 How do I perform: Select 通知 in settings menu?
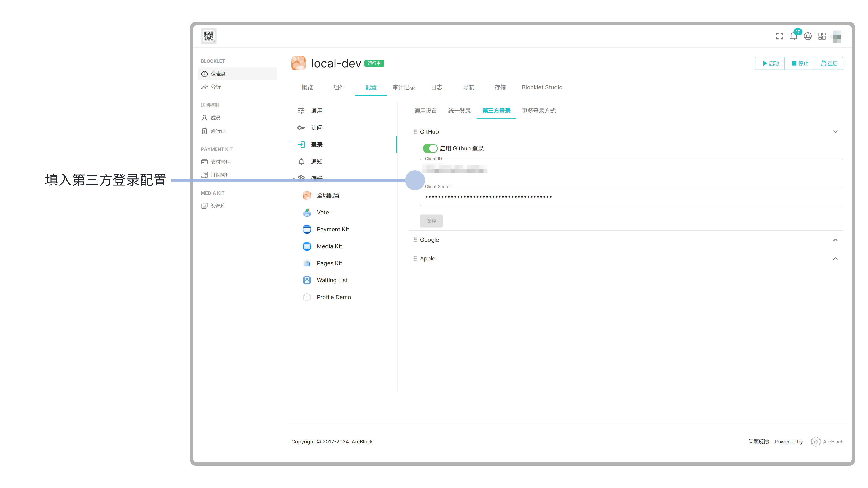coord(316,162)
